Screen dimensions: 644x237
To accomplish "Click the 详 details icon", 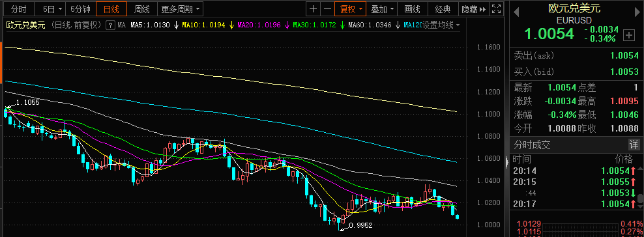I will point(634,145).
